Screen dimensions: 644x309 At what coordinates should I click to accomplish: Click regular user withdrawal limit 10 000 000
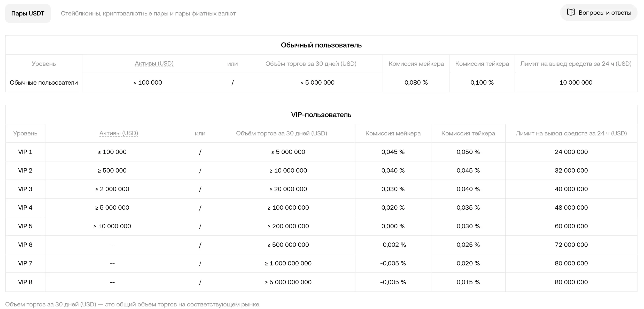click(x=576, y=83)
